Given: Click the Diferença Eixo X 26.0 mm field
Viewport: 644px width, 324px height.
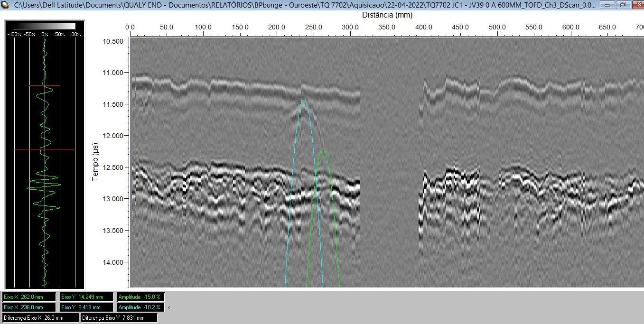Looking at the screenshot, I should (x=41, y=318).
